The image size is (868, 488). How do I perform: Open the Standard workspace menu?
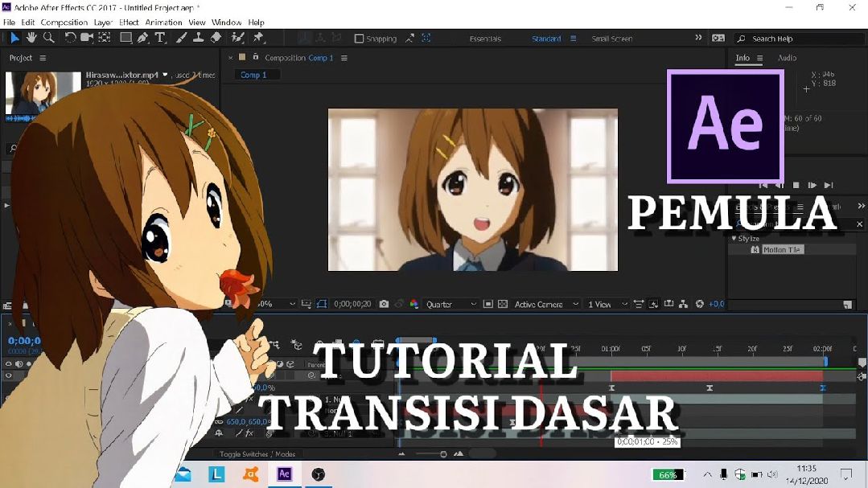click(x=573, y=39)
